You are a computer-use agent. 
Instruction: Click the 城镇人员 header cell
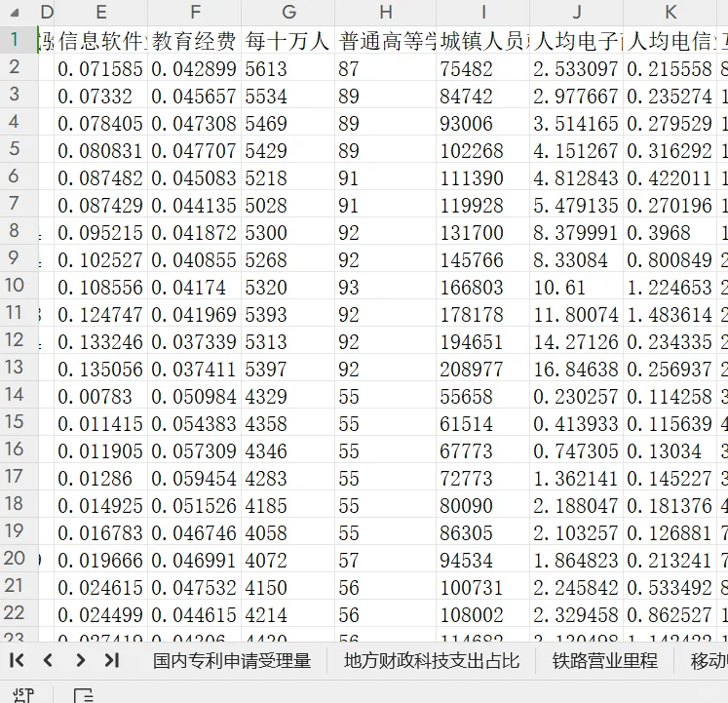pos(483,41)
